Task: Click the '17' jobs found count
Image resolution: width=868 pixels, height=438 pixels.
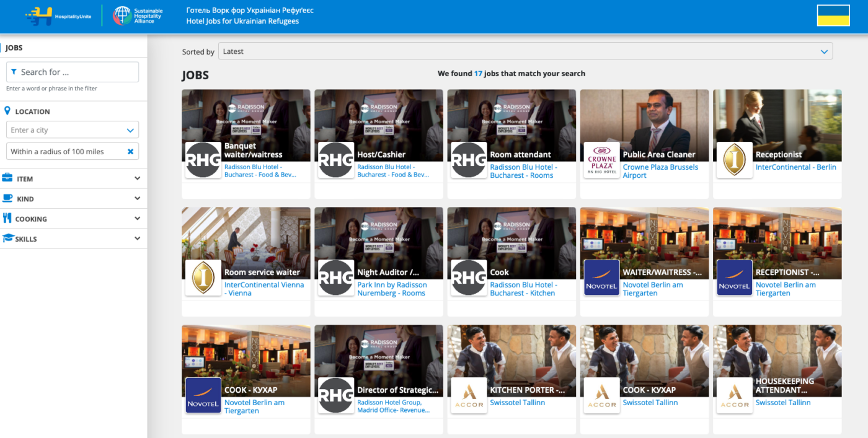Action: point(478,73)
